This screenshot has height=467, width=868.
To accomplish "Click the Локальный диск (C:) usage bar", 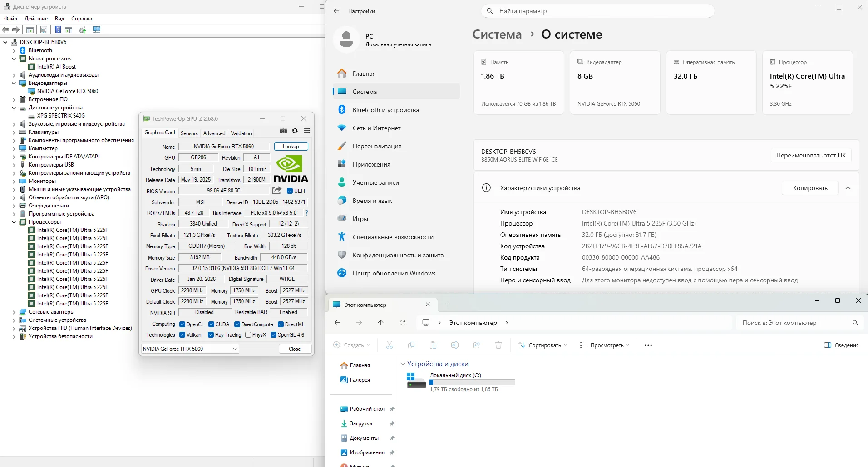I will (x=473, y=383).
